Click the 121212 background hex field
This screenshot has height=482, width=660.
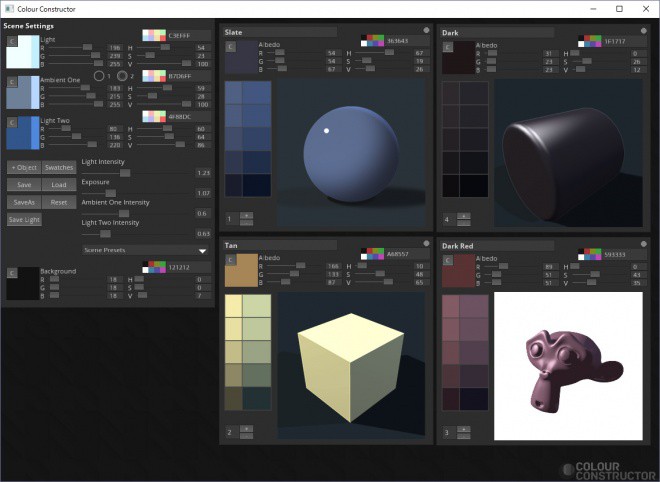pyautogui.click(x=188, y=267)
